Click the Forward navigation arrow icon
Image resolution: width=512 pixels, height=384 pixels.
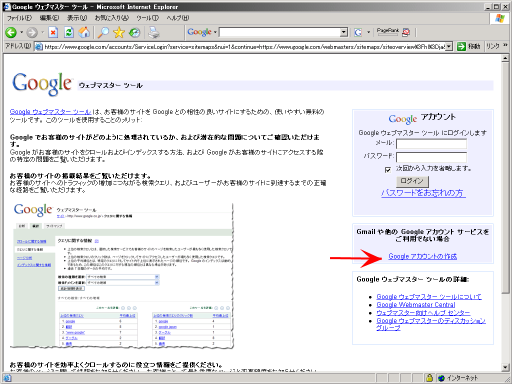coord(32,32)
